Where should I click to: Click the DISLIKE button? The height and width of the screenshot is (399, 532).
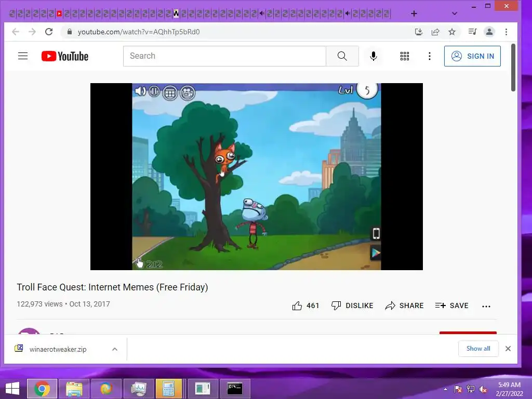tap(352, 305)
